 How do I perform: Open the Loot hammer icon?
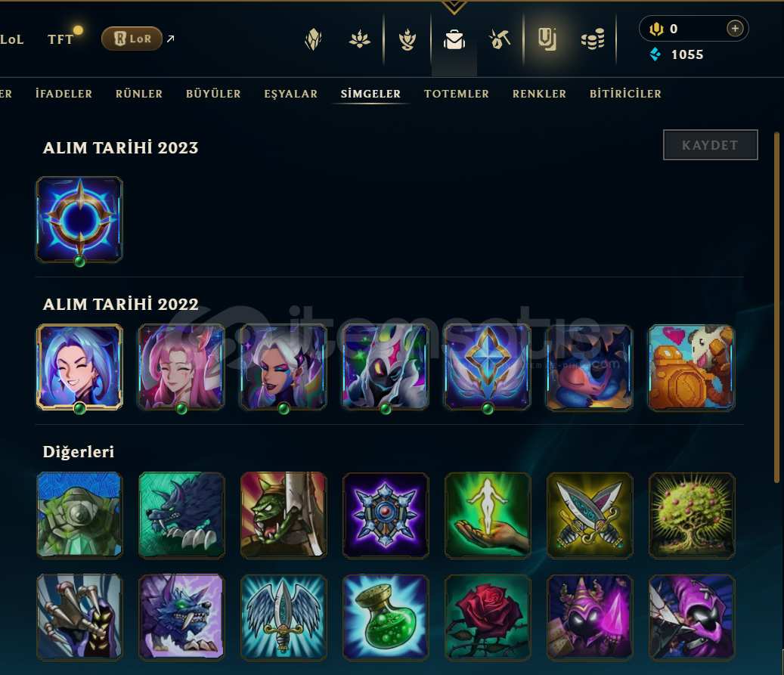tap(500, 39)
